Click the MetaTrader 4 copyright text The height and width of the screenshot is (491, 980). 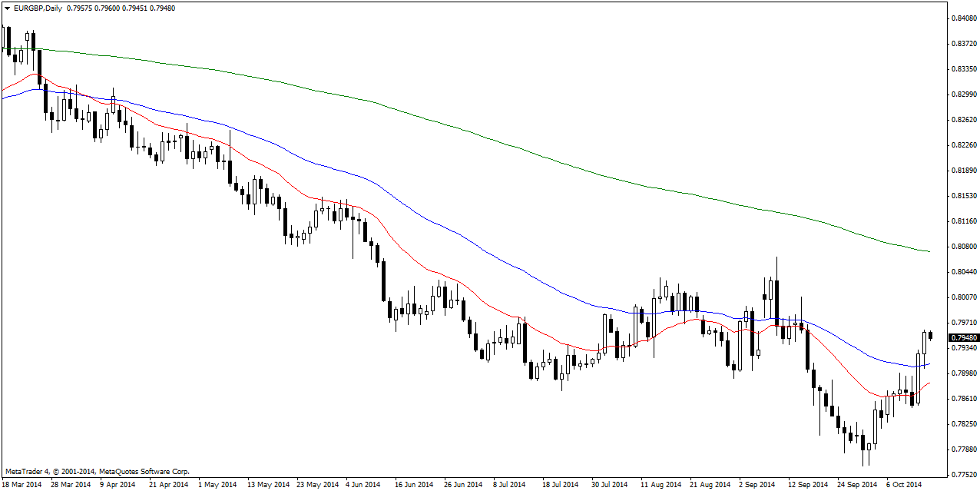tap(97, 471)
